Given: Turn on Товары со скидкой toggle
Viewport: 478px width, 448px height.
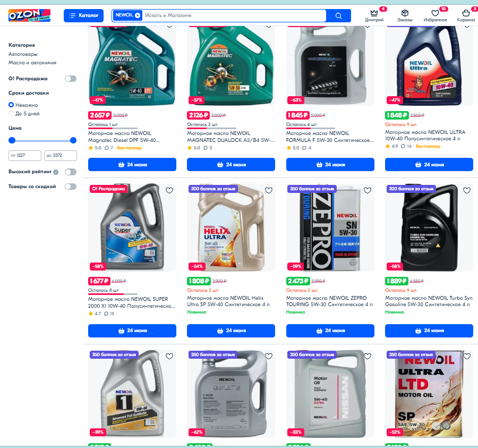Looking at the screenshot, I should [x=71, y=187].
